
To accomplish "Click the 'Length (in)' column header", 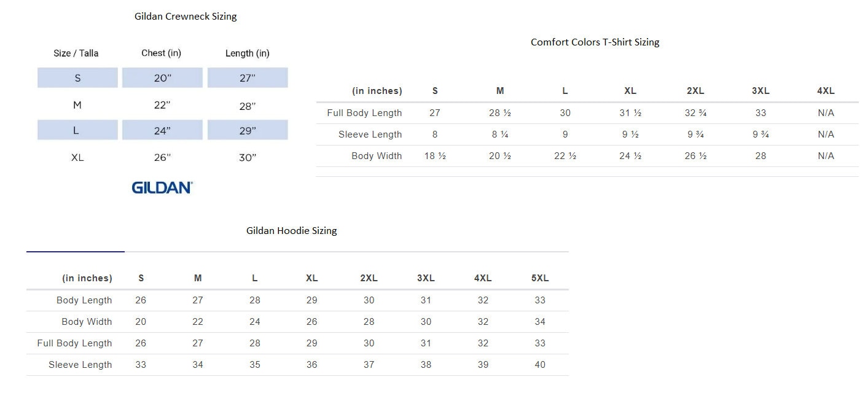I will pyautogui.click(x=248, y=53).
